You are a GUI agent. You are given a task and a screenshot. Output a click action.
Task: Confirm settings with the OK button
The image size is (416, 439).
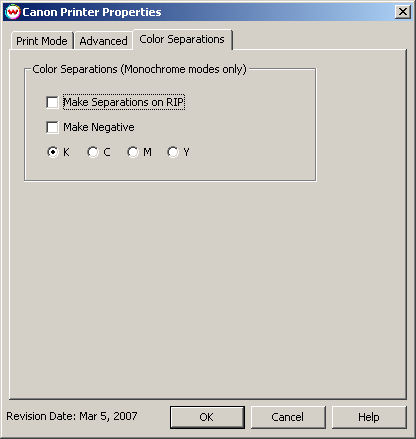[x=207, y=417]
